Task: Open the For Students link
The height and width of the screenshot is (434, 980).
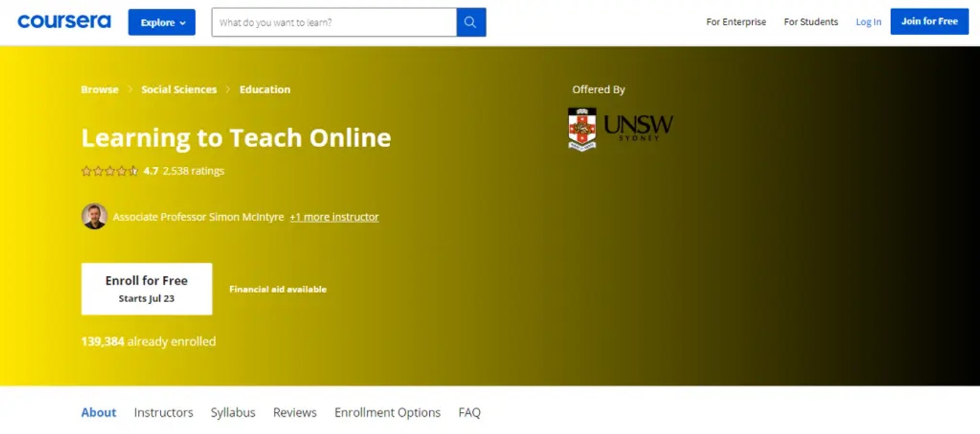Action: 811,22
